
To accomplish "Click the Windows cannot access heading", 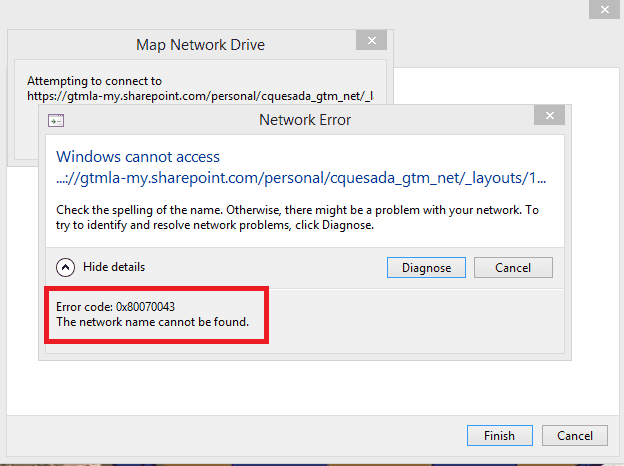I will pos(138,157).
